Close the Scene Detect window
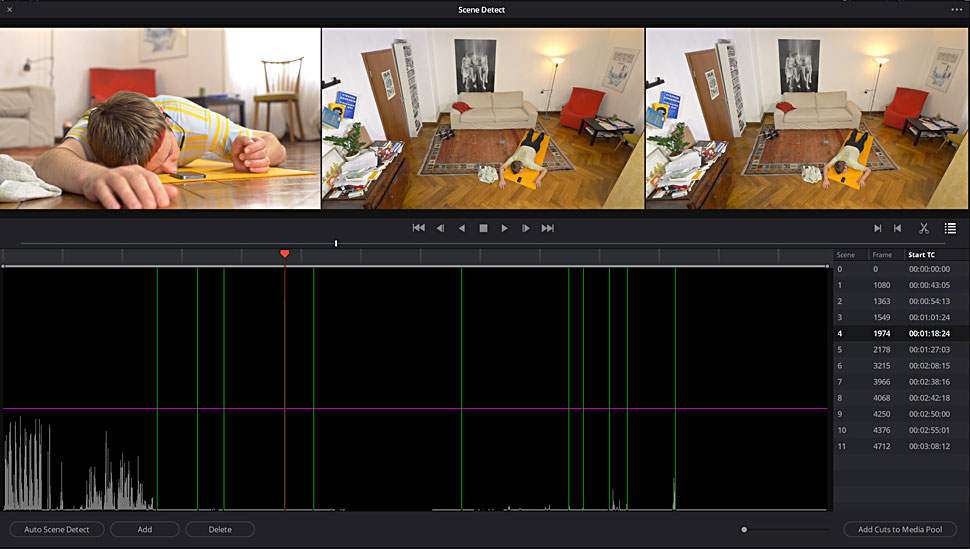 pos(9,9)
